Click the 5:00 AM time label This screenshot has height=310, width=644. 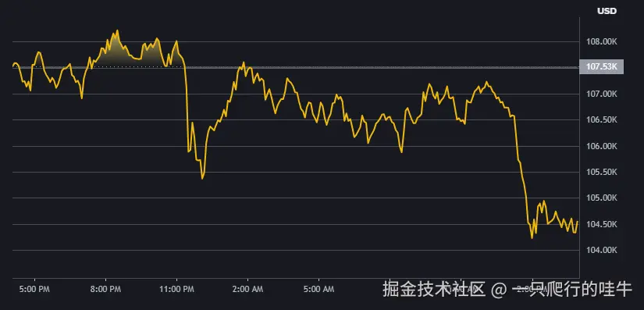[x=319, y=289]
